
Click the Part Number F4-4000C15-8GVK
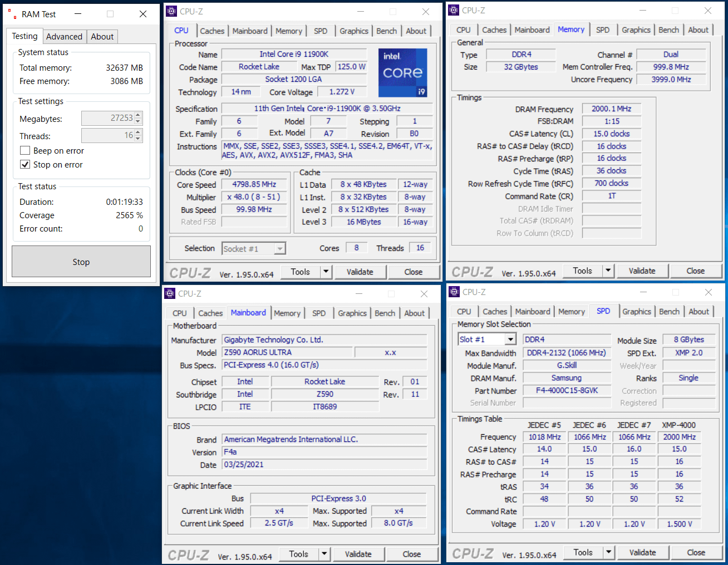pos(567,390)
